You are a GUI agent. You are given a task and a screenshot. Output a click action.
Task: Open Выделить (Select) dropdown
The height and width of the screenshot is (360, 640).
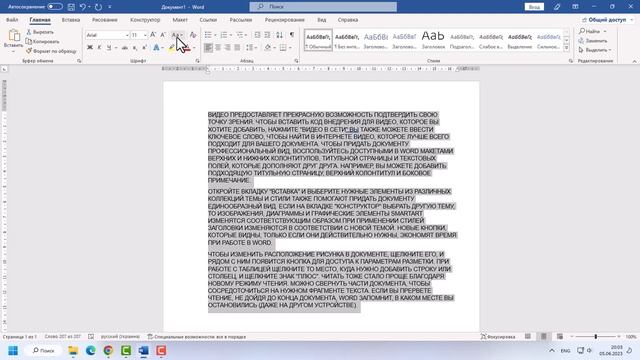(x=595, y=50)
